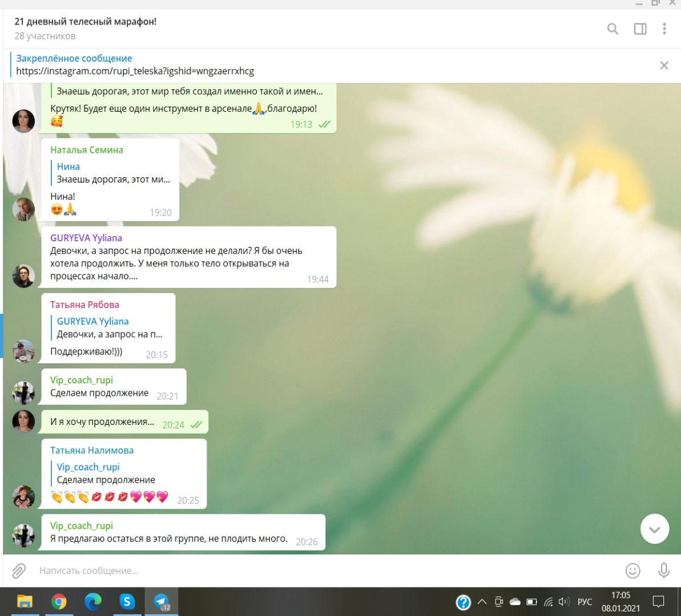681x616 pixels.
Task: Open GURYEVA Yyliana sender name
Action: point(86,238)
